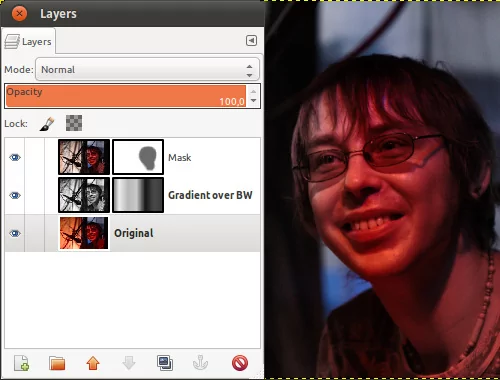Hide the Mask layer
The height and width of the screenshot is (380, 500).
click(15, 157)
